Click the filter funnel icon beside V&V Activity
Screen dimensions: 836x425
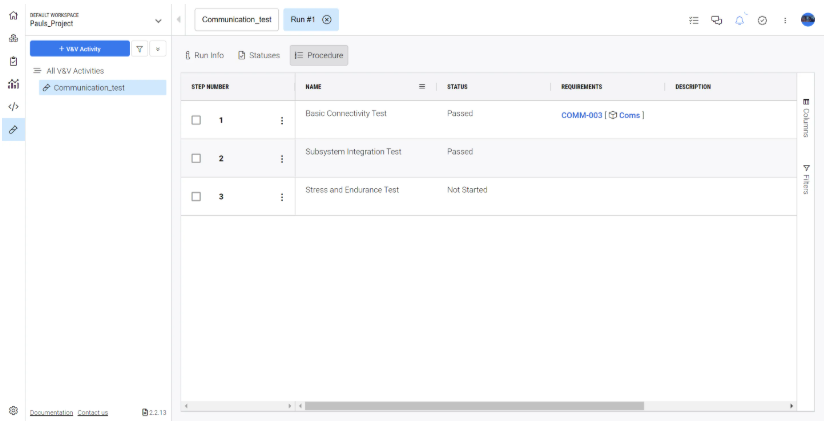coord(140,48)
